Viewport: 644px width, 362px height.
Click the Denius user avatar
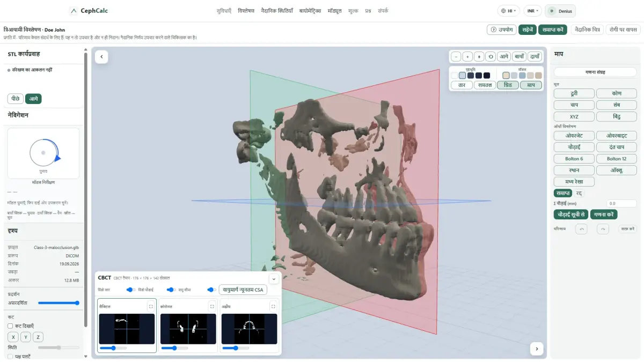click(x=552, y=11)
